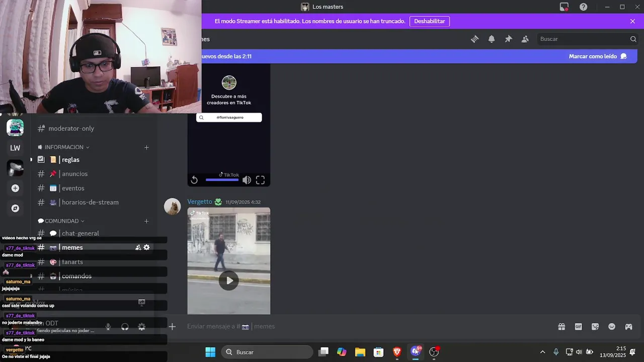Add a server with the plus button

(x=15, y=188)
